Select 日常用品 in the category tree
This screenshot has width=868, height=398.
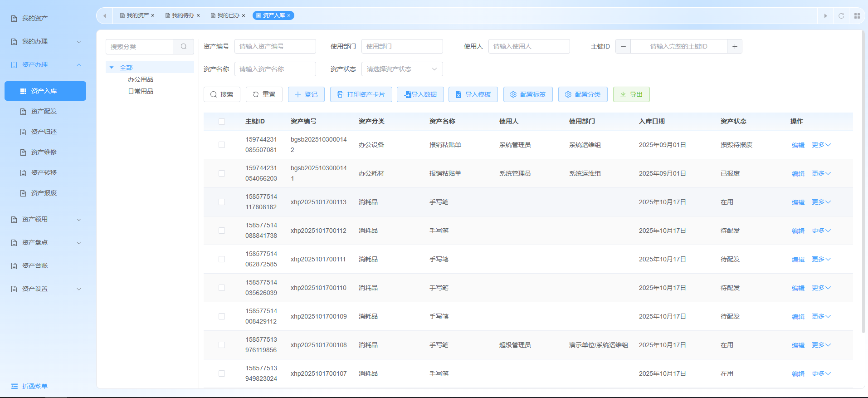(141, 91)
